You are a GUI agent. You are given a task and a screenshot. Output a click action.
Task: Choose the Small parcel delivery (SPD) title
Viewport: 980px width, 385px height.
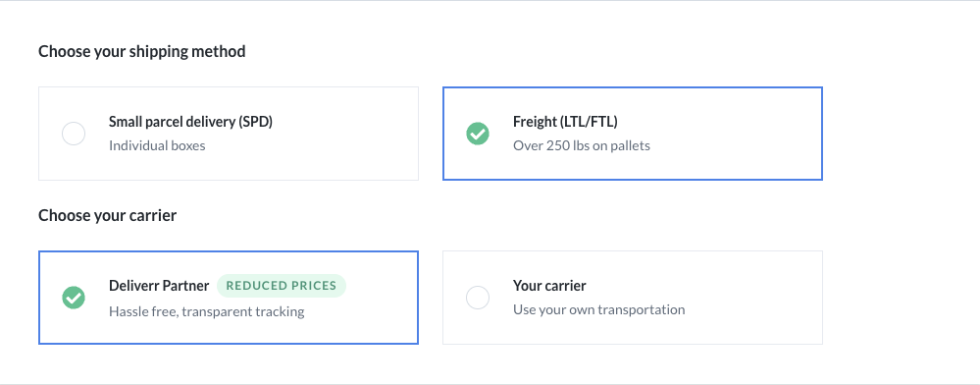[190, 122]
